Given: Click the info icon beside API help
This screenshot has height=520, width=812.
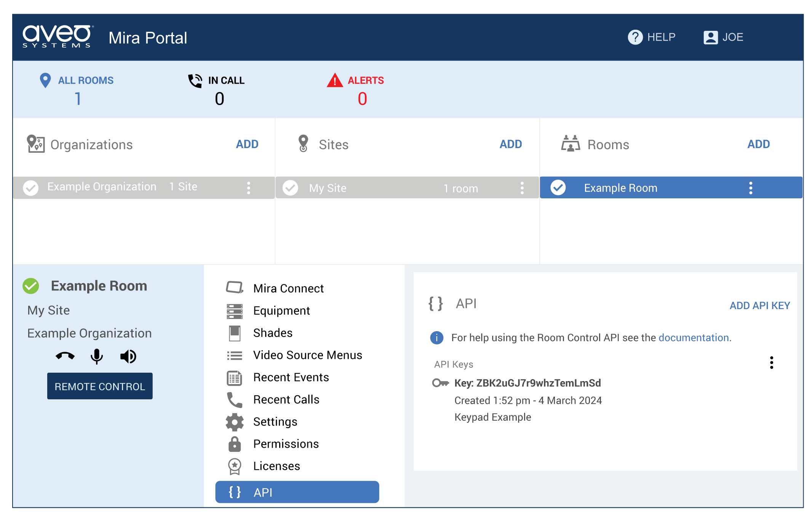Looking at the screenshot, I should [x=436, y=338].
